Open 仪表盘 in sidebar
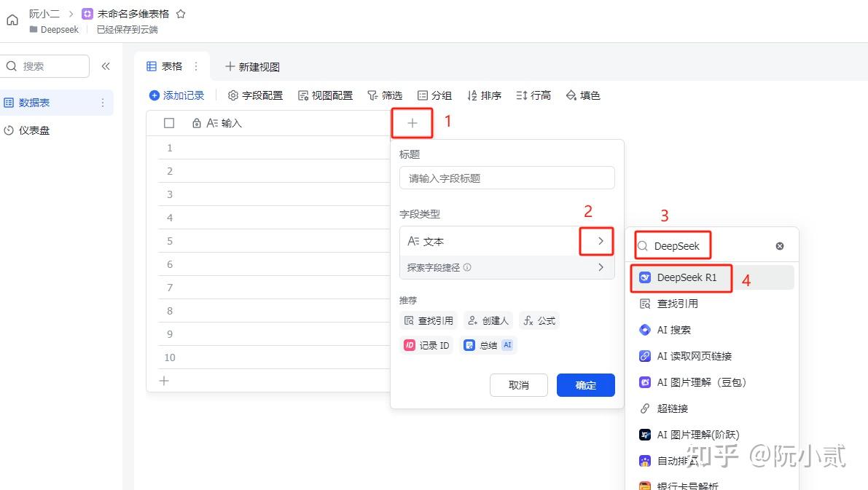The height and width of the screenshot is (490, 868). point(34,130)
